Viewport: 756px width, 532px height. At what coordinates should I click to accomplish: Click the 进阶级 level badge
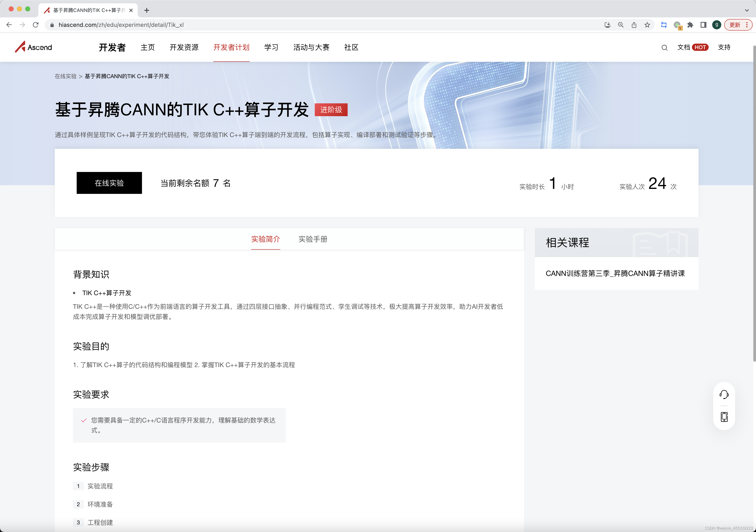tap(331, 110)
